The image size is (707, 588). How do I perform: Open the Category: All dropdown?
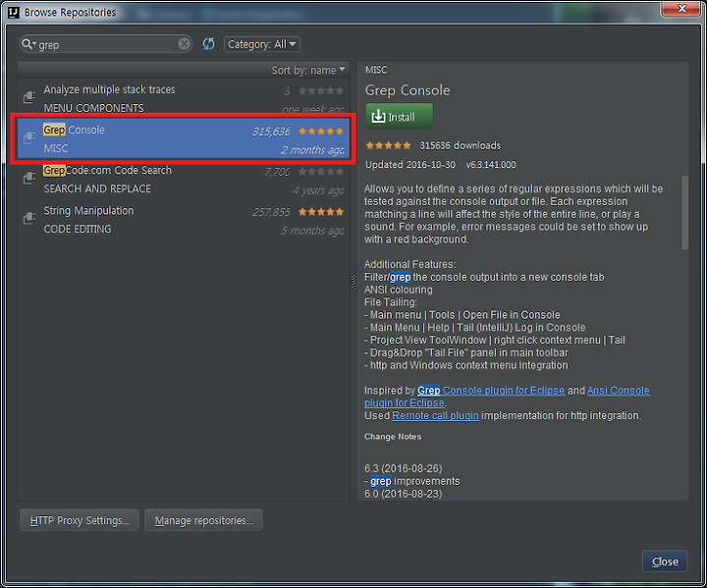262,44
